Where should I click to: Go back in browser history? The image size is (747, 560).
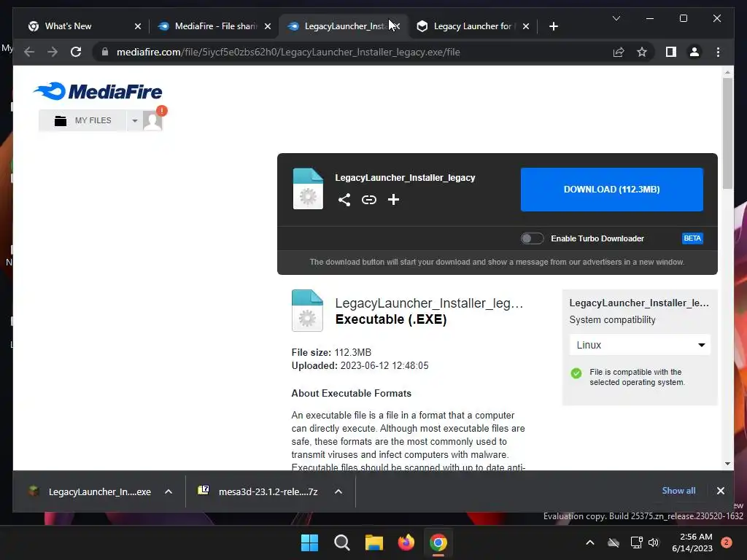point(29,52)
